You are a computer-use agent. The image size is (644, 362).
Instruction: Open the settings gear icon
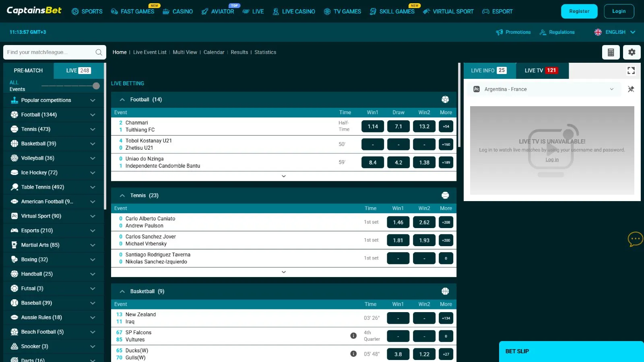click(x=632, y=52)
